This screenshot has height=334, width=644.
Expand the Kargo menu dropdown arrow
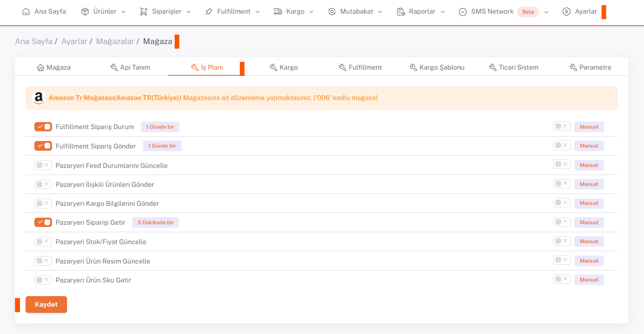coord(312,12)
